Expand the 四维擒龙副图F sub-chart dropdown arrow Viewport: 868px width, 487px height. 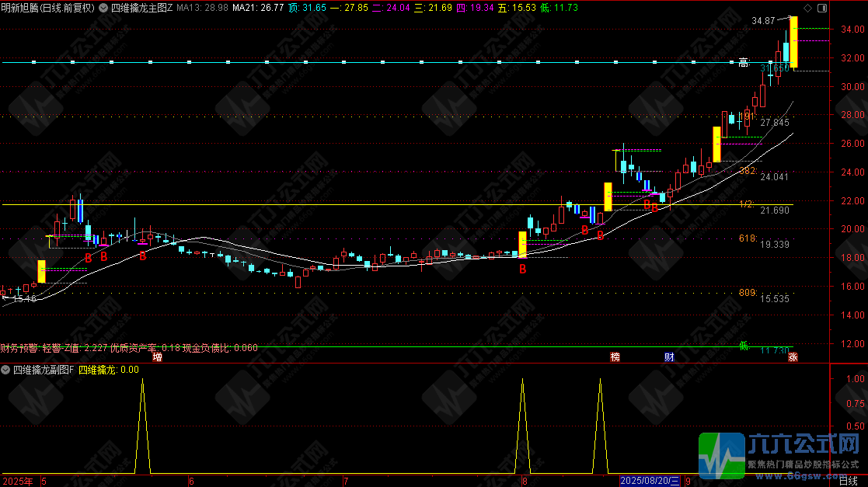6,370
